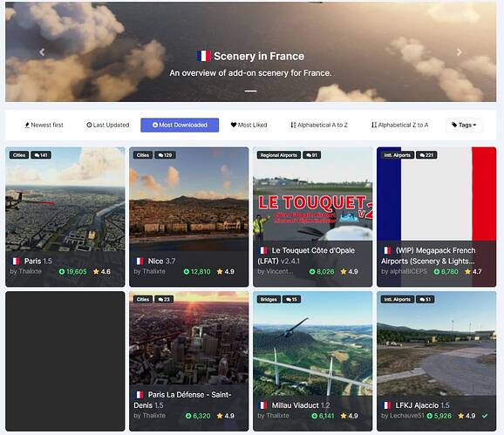The width and height of the screenshot is (504, 435).
Task: Click the carousel slide indicator bar
Action: pos(250,91)
